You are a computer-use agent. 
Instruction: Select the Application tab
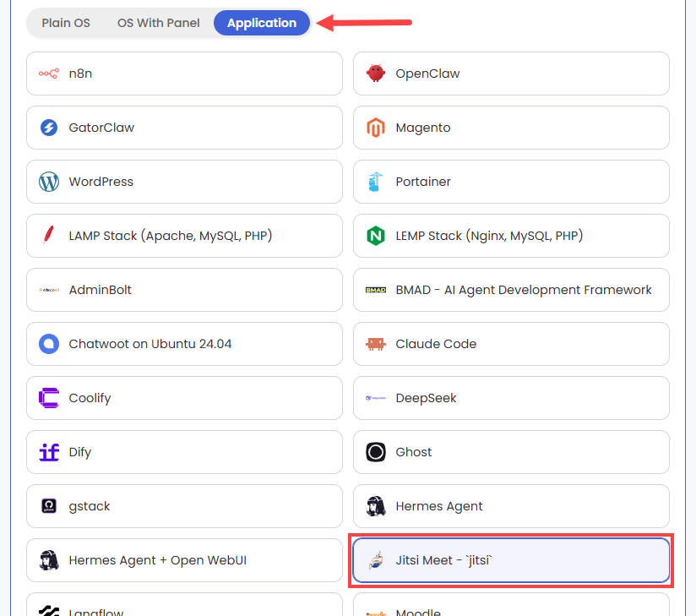(x=262, y=23)
